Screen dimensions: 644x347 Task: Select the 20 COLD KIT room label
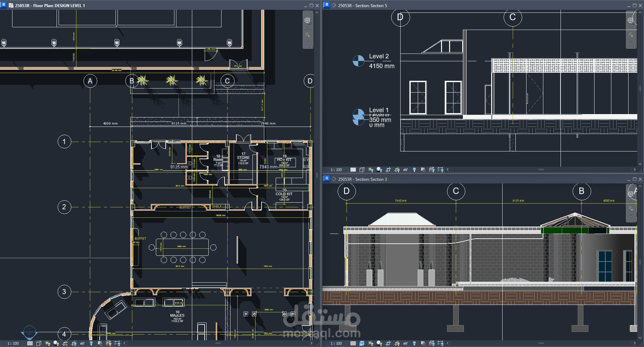[284, 195]
